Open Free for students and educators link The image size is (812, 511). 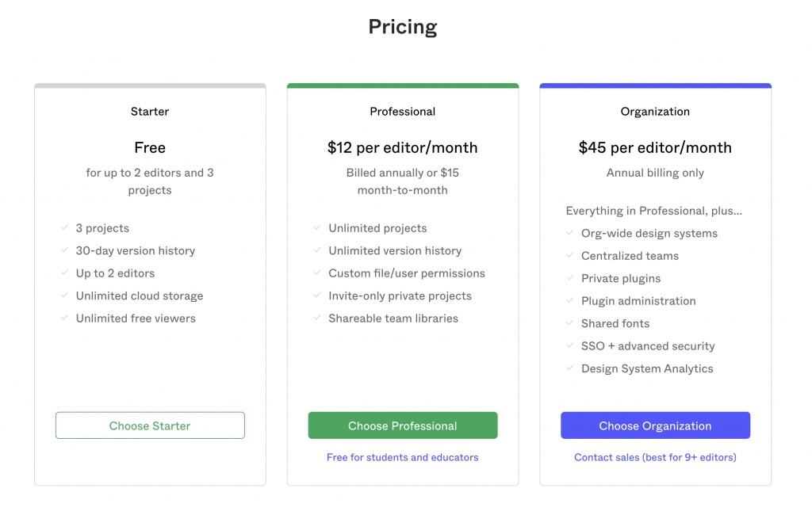(402, 457)
